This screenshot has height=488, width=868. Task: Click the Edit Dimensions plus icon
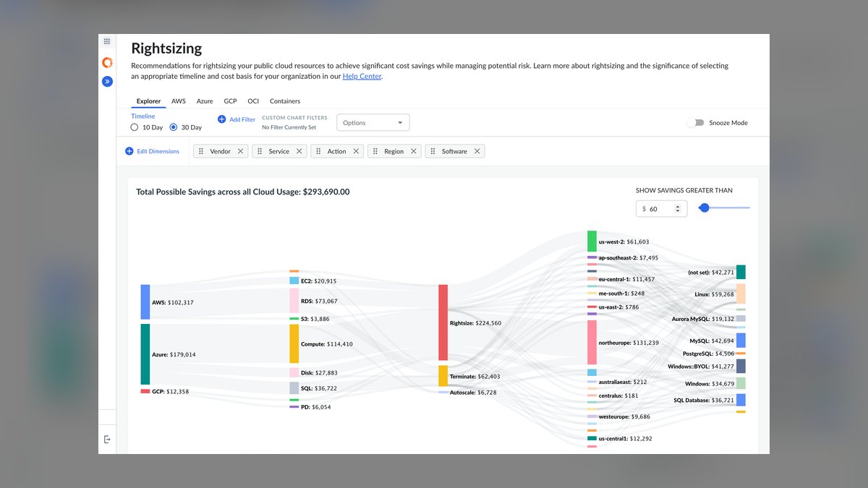coord(129,151)
